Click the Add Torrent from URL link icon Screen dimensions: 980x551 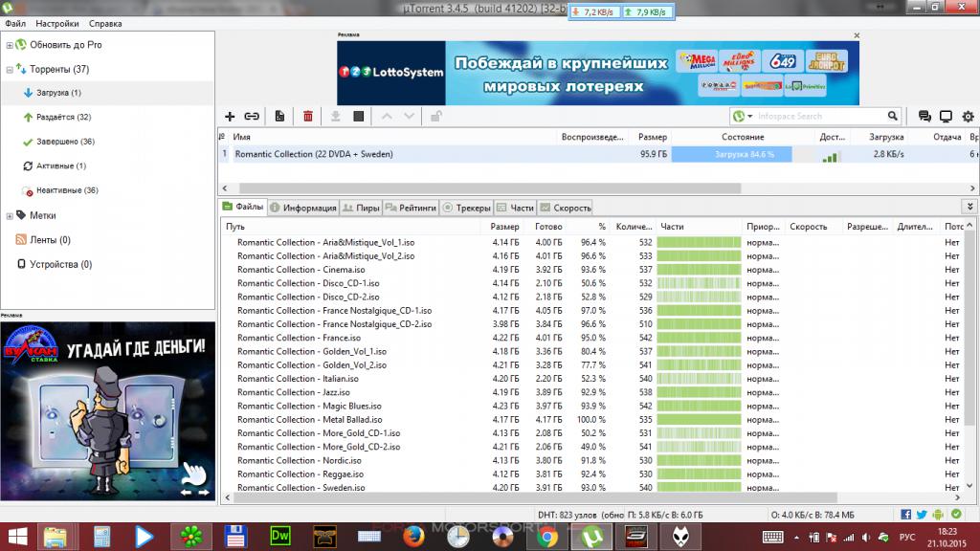click(252, 116)
